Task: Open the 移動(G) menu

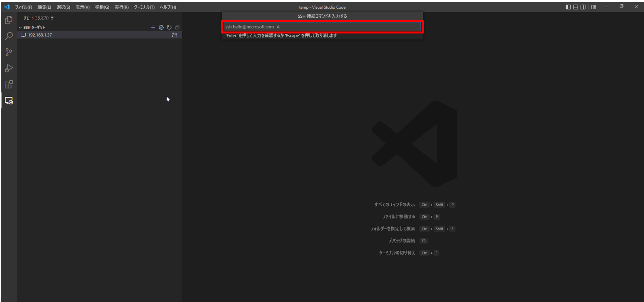Action: click(x=102, y=7)
